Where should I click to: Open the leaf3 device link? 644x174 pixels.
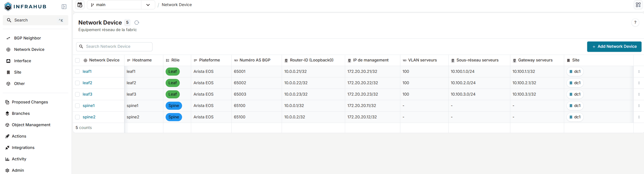[x=87, y=94]
